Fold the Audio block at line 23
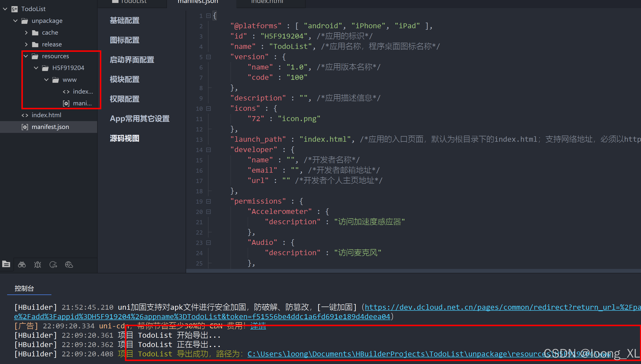The width and height of the screenshot is (641, 364). [209, 242]
